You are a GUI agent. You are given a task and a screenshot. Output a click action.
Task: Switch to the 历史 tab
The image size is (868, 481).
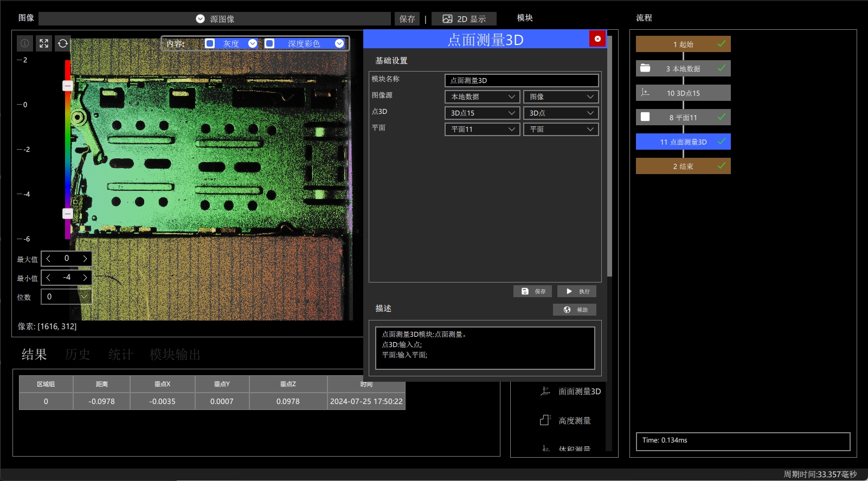[78, 355]
